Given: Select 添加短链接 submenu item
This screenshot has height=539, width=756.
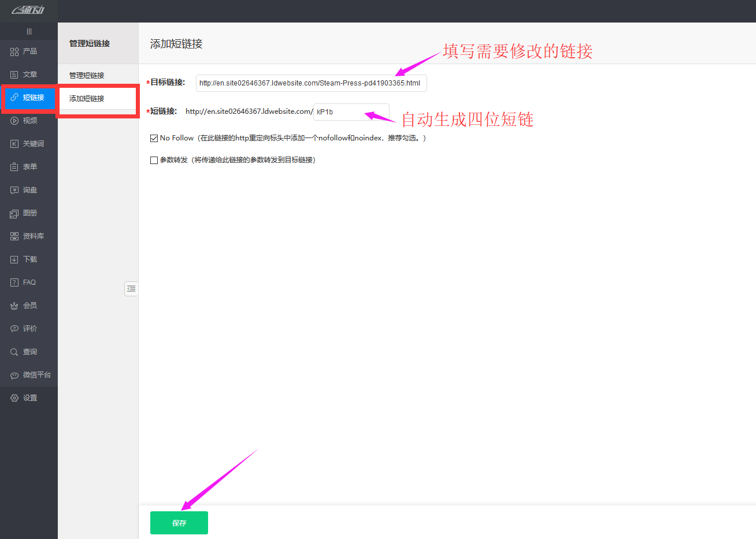Looking at the screenshot, I should [87, 98].
